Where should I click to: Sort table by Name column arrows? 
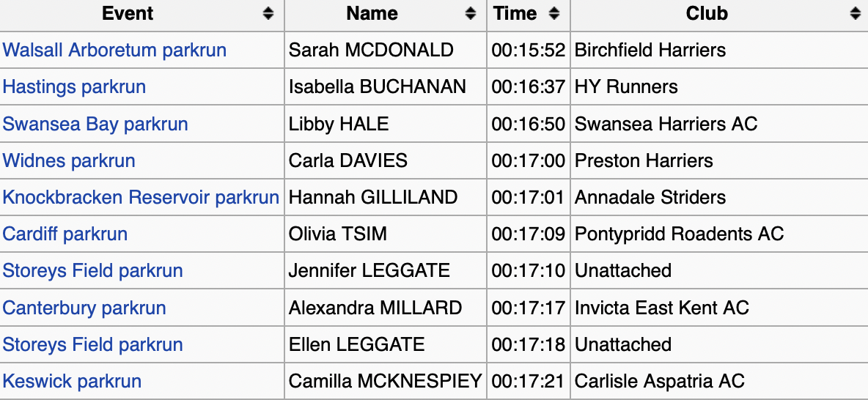(470, 14)
